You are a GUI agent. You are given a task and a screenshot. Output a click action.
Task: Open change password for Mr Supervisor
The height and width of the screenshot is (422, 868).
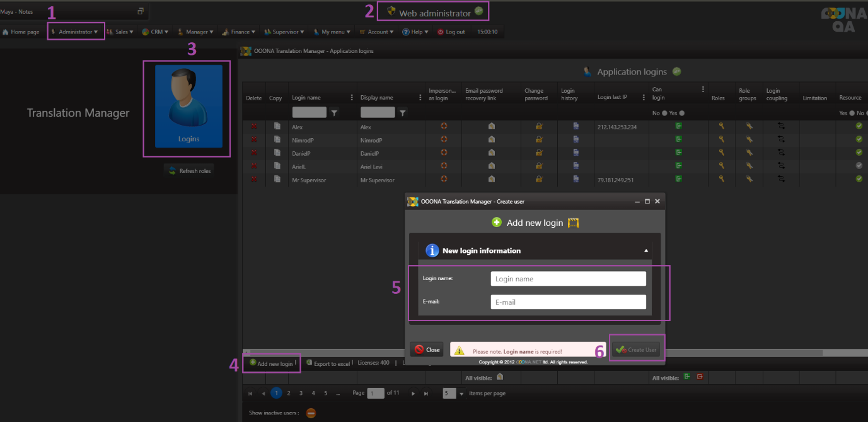(x=540, y=179)
